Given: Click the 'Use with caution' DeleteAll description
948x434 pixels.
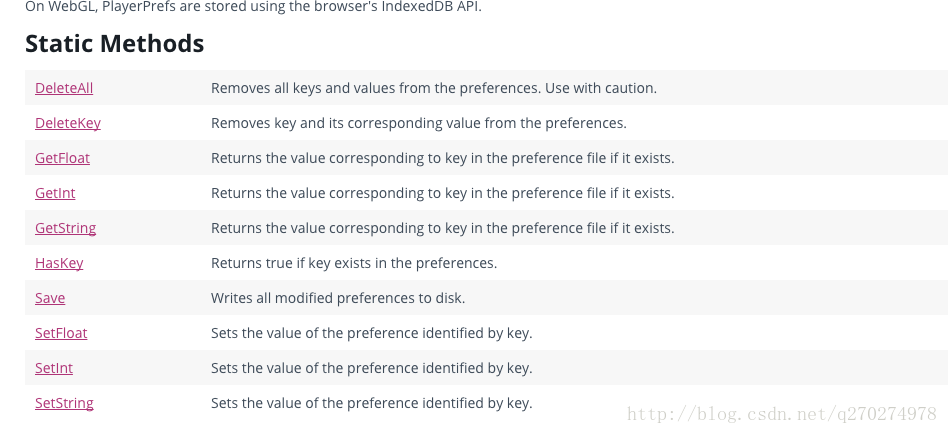Looking at the screenshot, I should [x=433, y=88].
